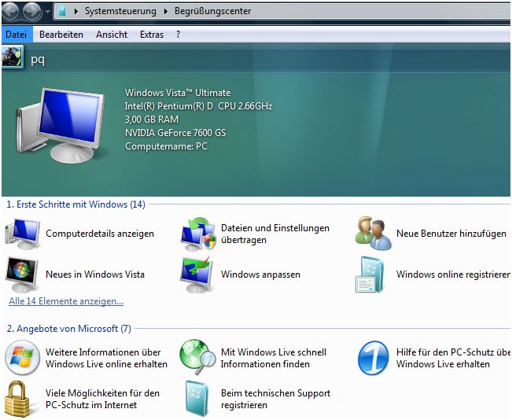Click the large computer icon in the header
This screenshot has height=420, width=512.
point(60,125)
